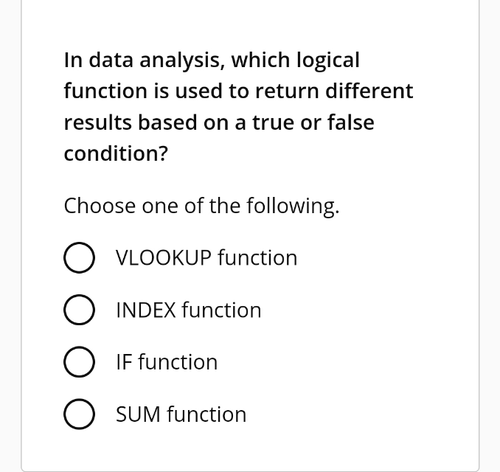Image resolution: width=500 pixels, height=472 pixels.
Task: Click question line 'results based on a true or false'
Action: point(219,122)
